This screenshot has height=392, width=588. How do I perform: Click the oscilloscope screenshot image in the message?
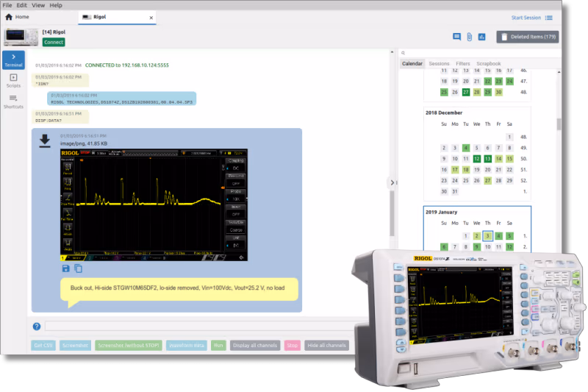154,204
